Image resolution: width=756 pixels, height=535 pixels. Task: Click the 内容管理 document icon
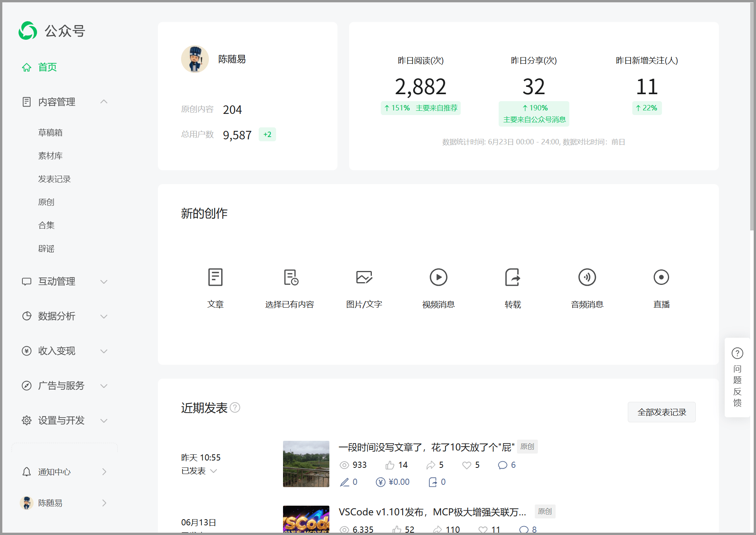point(26,102)
